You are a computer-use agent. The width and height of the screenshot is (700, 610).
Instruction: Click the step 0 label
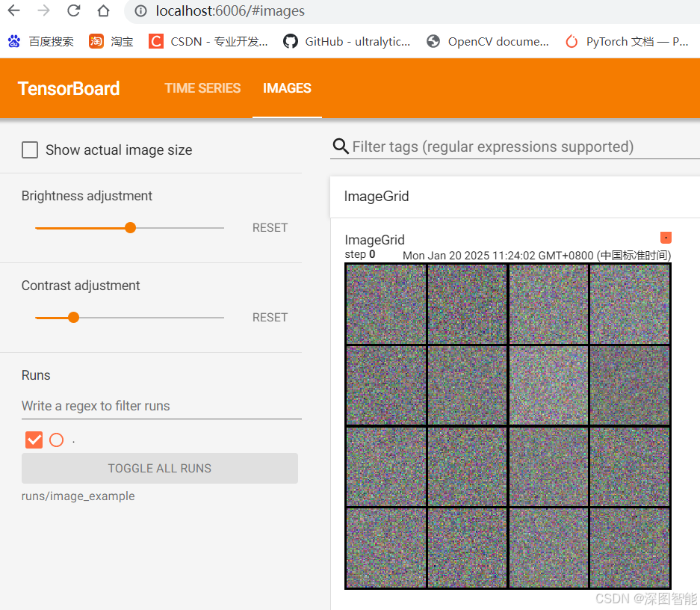(x=360, y=254)
